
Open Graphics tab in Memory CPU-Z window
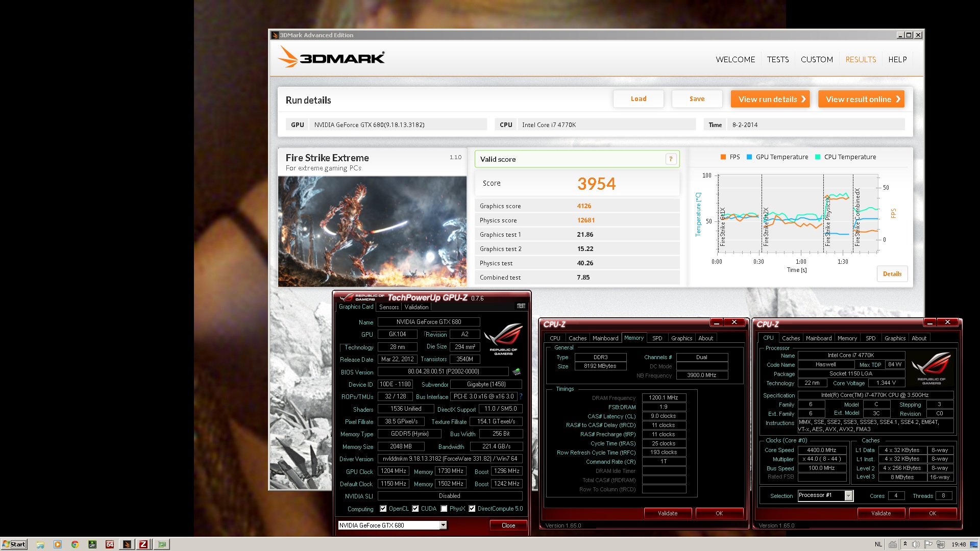point(681,338)
